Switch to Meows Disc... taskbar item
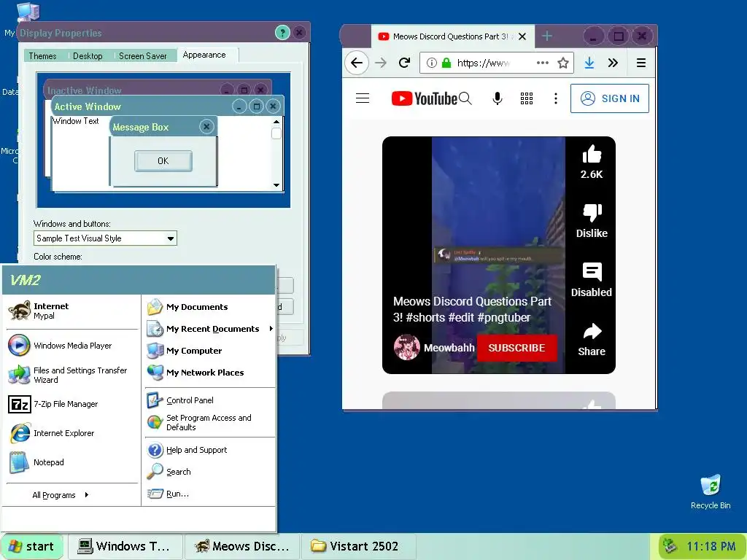The image size is (747, 560). click(242, 546)
